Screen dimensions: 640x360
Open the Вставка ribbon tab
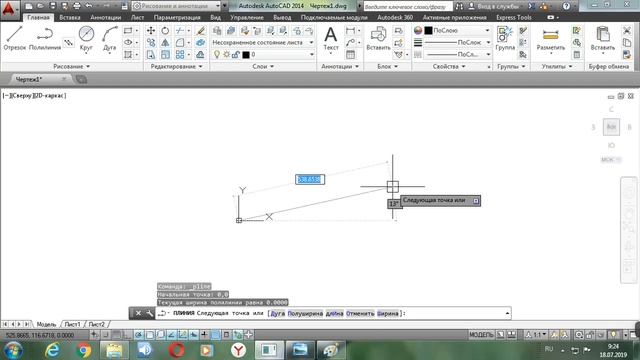point(69,18)
